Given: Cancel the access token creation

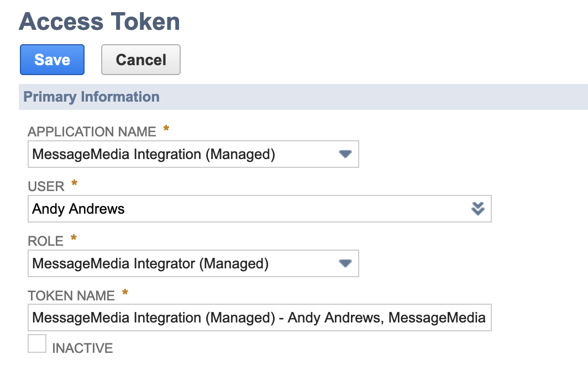Looking at the screenshot, I should click(x=140, y=60).
